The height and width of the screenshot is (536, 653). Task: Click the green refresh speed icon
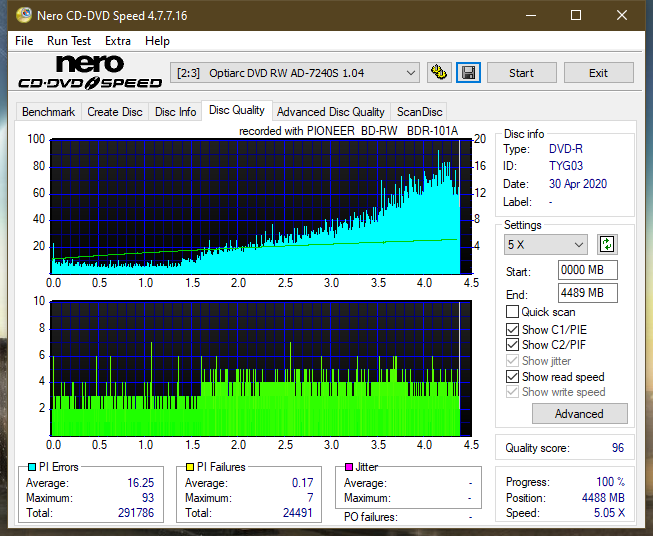[607, 244]
